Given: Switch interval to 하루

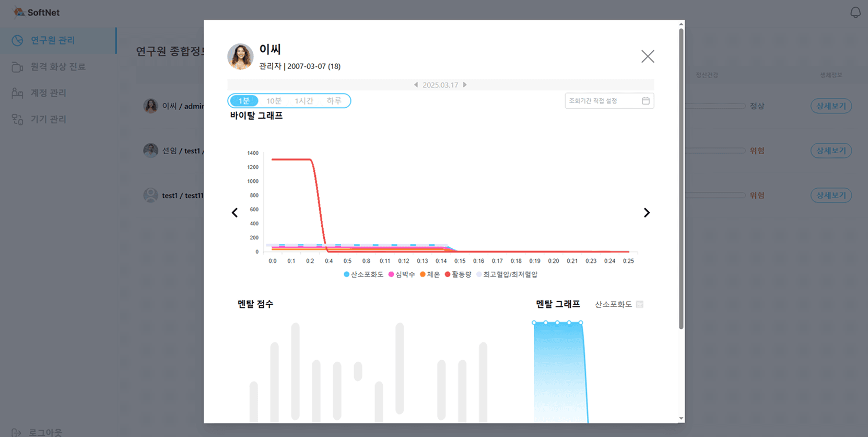Looking at the screenshot, I should pyautogui.click(x=334, y=101).
